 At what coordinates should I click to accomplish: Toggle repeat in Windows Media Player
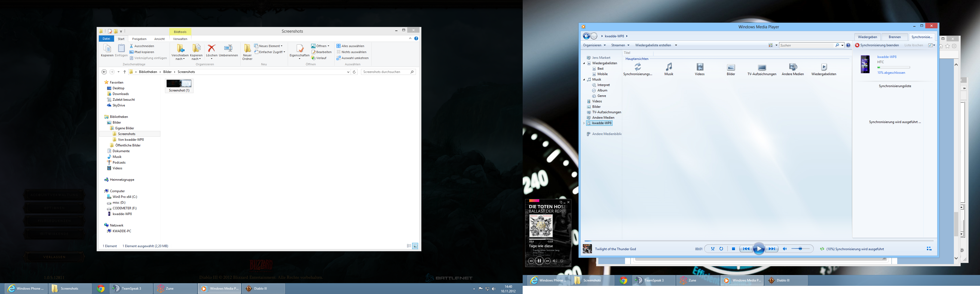721,249
